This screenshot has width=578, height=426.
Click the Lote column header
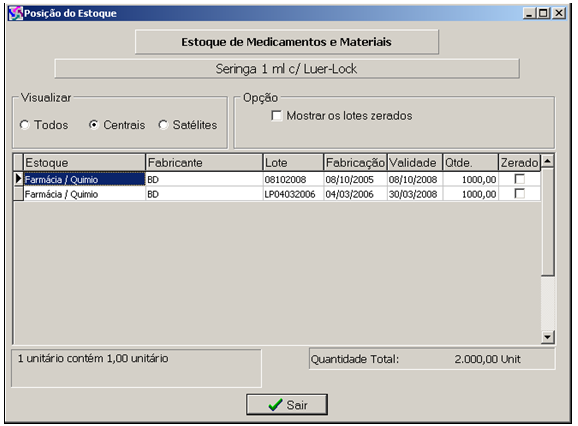point(293,163)
